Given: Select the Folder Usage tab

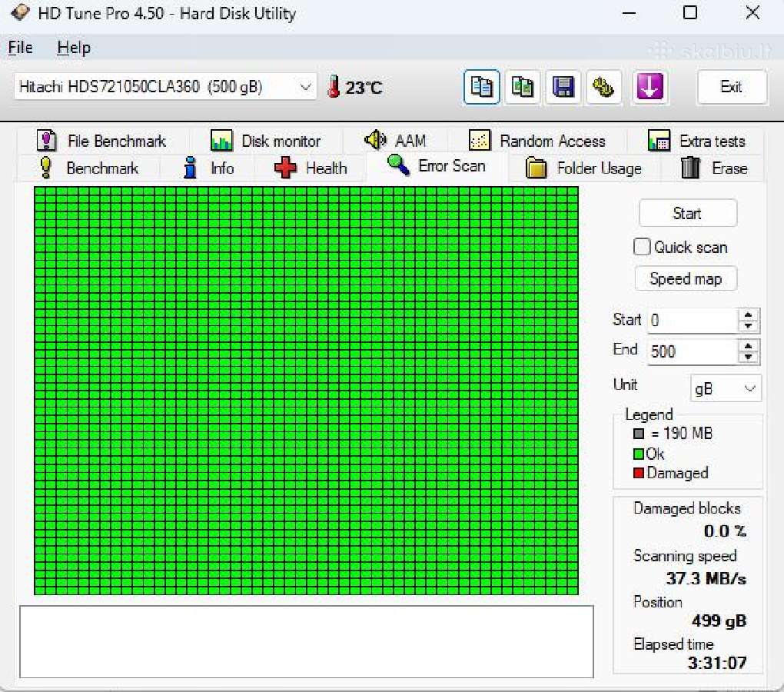Looking at the screenshot, I should pos(584,168).
